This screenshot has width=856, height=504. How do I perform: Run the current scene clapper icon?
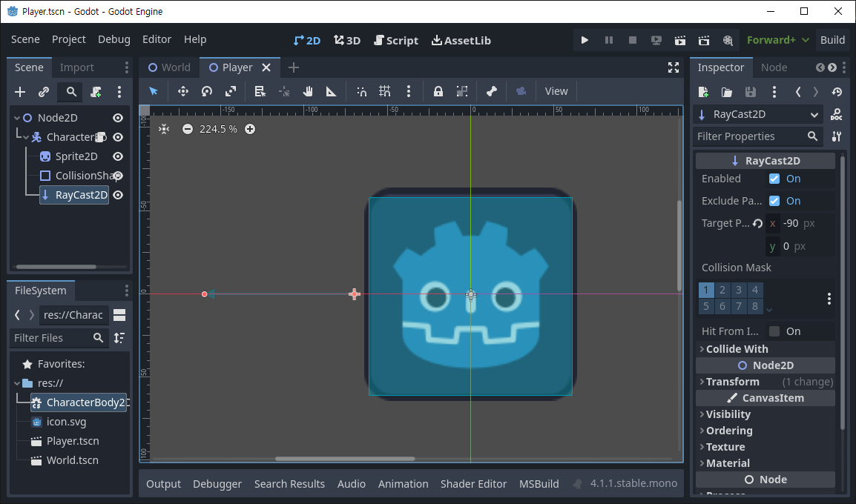point(680,40)
